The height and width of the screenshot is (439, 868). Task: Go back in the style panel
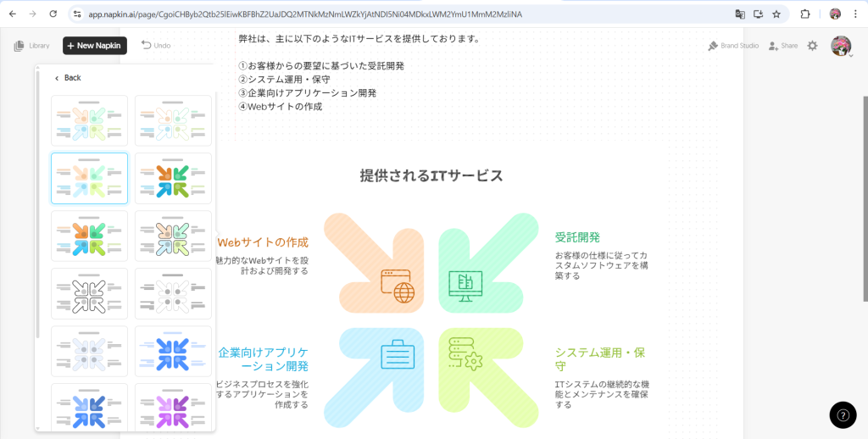click(x=68, y=78)
